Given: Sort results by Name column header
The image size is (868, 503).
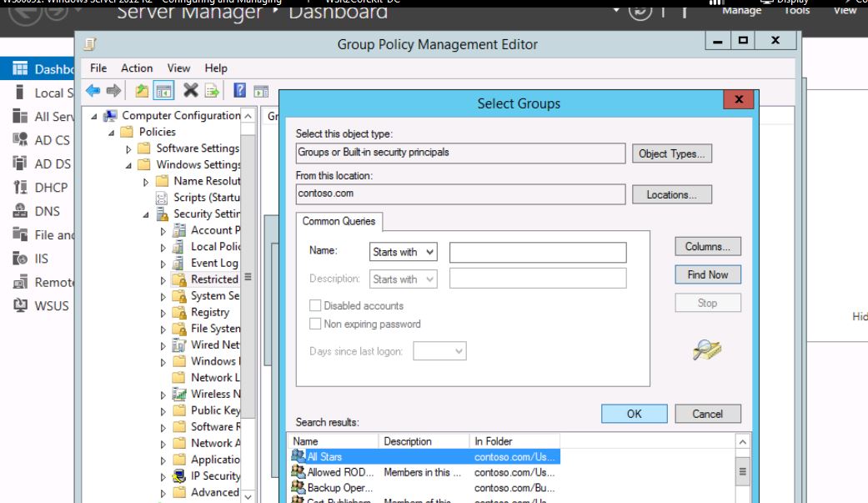Looking at the screenshot, I should tap(334, 441).
